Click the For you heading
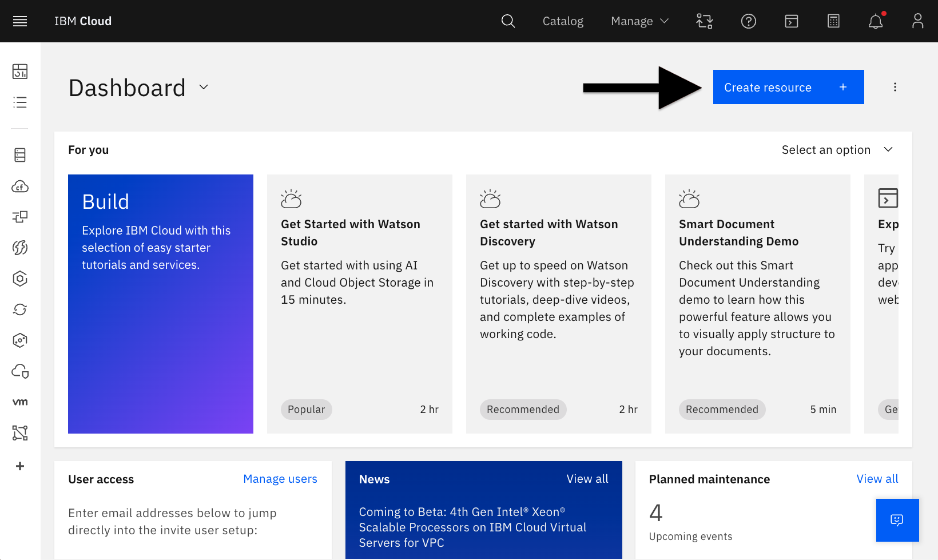This screenshot has height=560, width=938. pos(88,150)
